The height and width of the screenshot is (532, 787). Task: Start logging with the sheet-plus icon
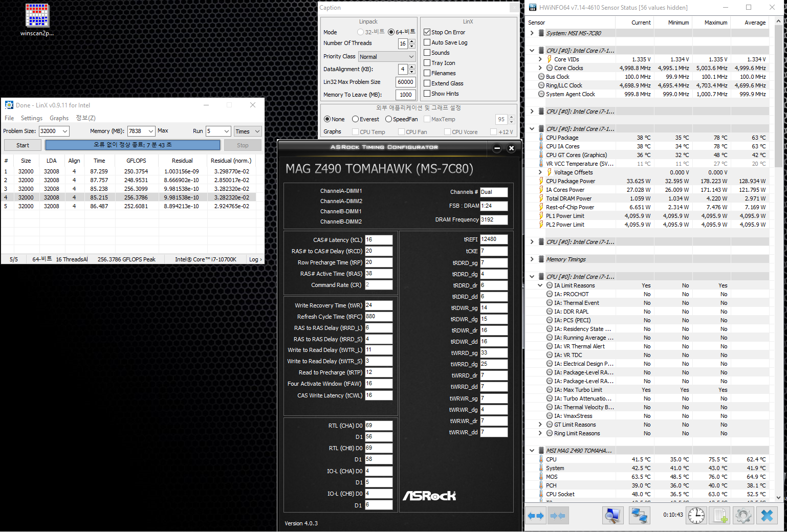720,516
